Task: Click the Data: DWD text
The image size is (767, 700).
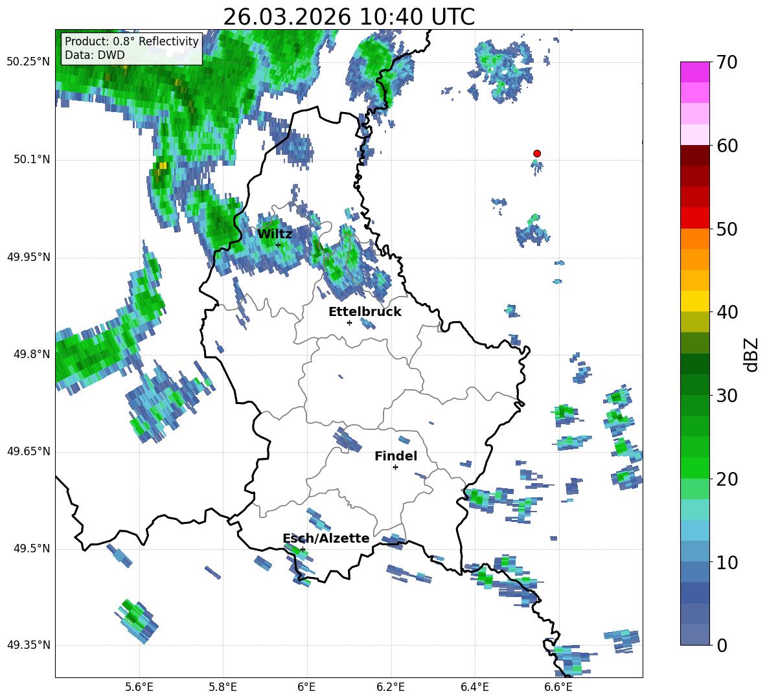Action: point(95,55)
